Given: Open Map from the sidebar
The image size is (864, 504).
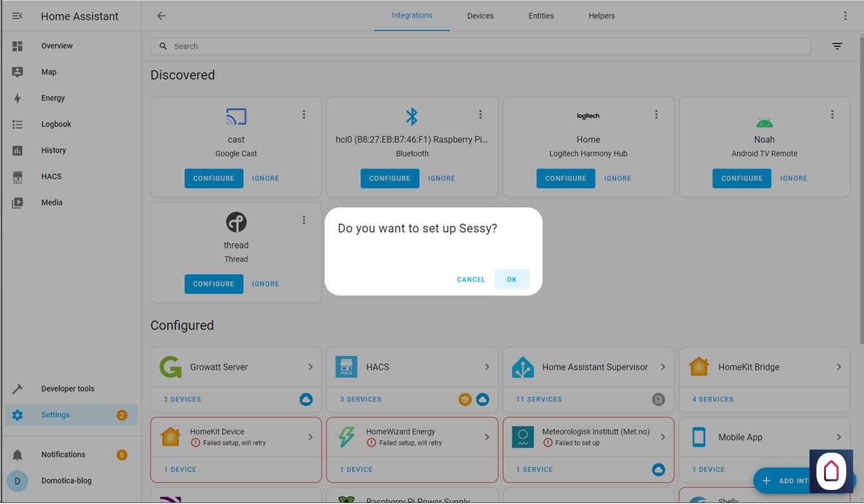Looking at the screenshot, I should [49, 72].
